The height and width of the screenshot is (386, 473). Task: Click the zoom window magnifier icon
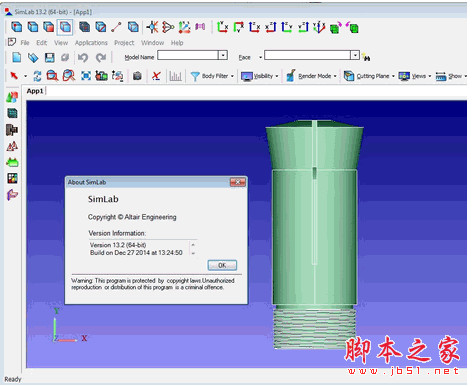[x=52, y=76]
